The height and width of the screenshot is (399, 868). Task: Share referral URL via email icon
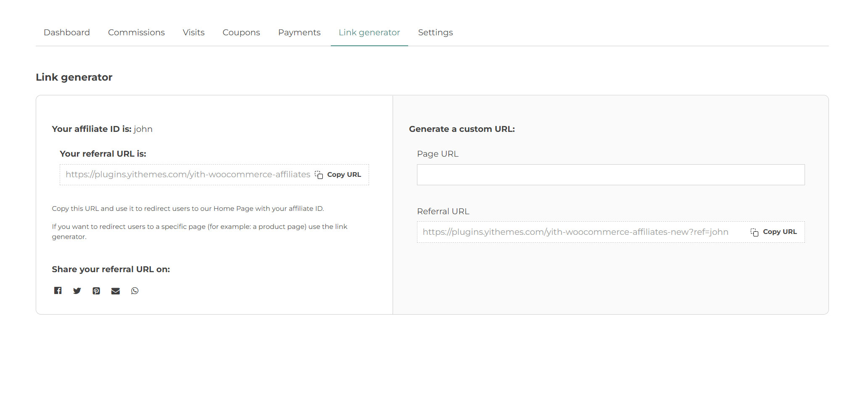click(x=116, y=291)
